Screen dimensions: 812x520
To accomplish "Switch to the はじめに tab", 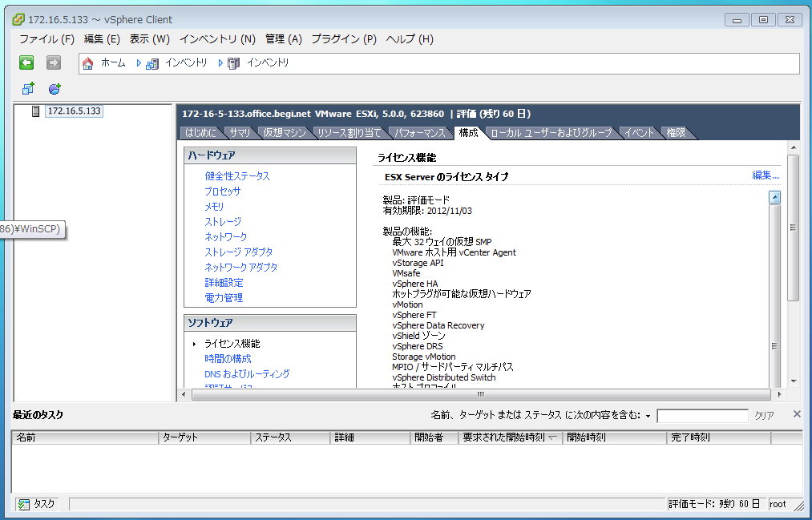I will [200, 133].
